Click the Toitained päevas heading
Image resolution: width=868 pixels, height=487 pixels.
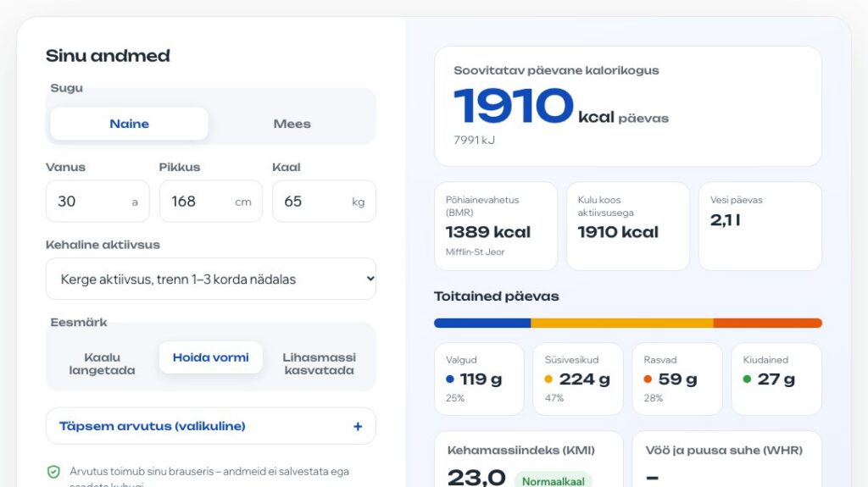click(497, 296)
